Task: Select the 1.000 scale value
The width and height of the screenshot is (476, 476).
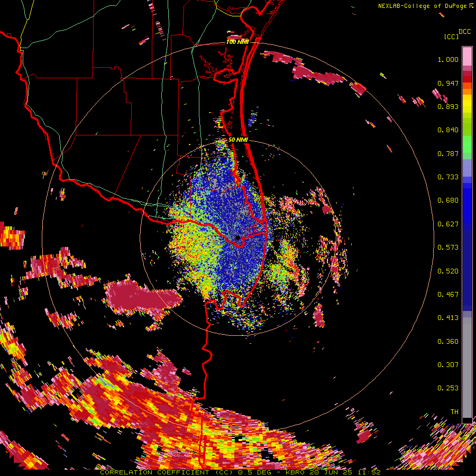Action: [x=448, y=59]
